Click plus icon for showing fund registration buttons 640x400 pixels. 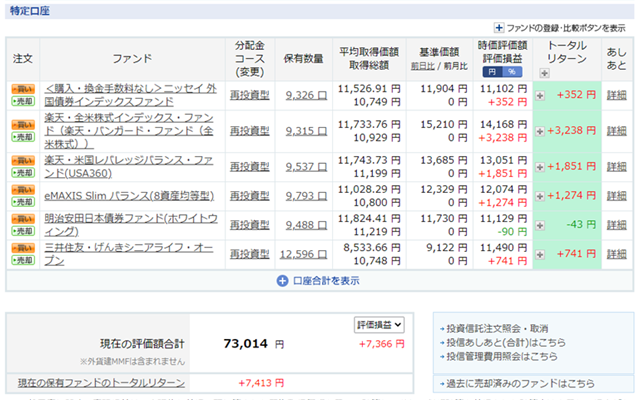click(x=500, y=28)
